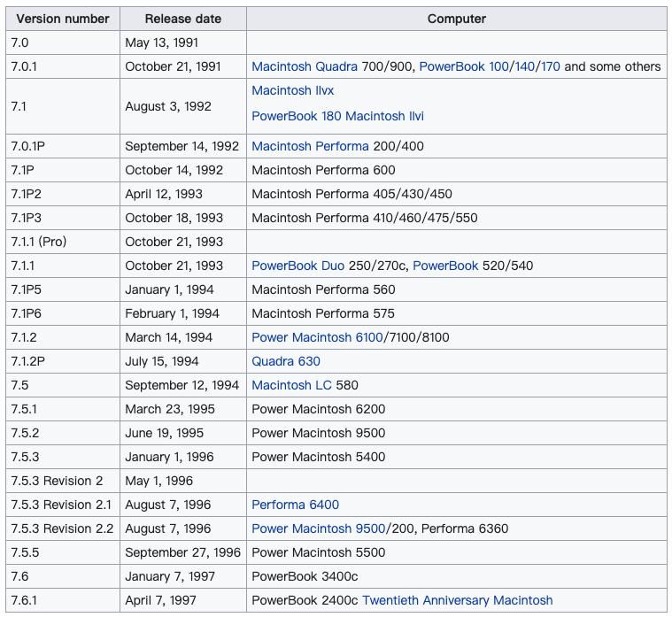This screenshot has height=617, width=672.
Task: Select version cell 7.1P2
Action: [63, 194]
